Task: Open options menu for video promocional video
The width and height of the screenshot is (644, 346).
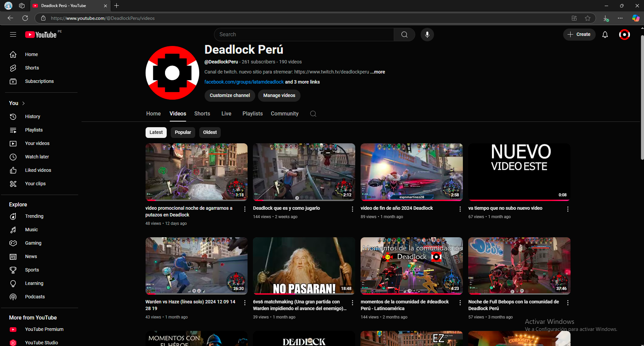Action: 245,209
